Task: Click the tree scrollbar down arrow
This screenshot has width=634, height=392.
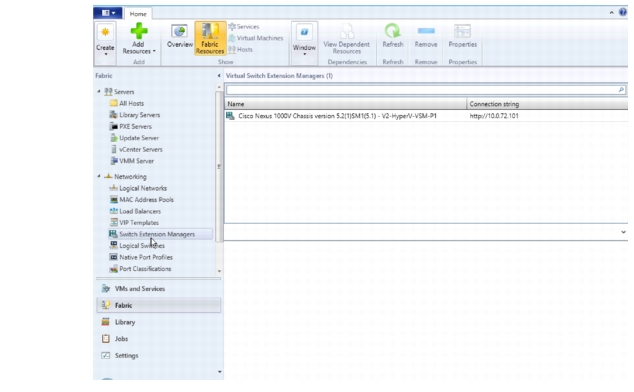Action: click(x=219, y=271)
